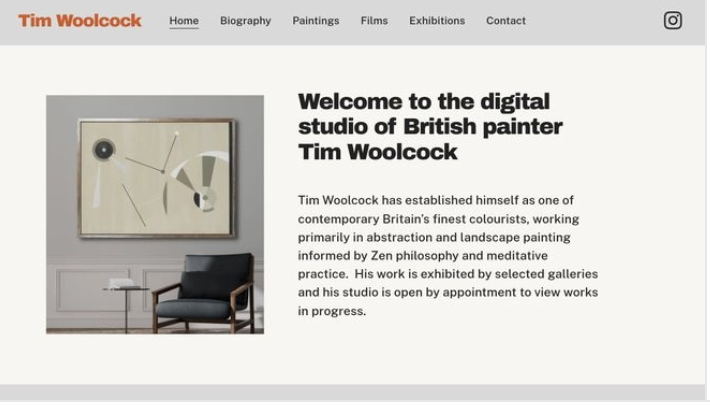Image resolution: width=710 pixels, height=406 pixels.
Task: Click the words 'British painter' in the heading
Action: 483,127
